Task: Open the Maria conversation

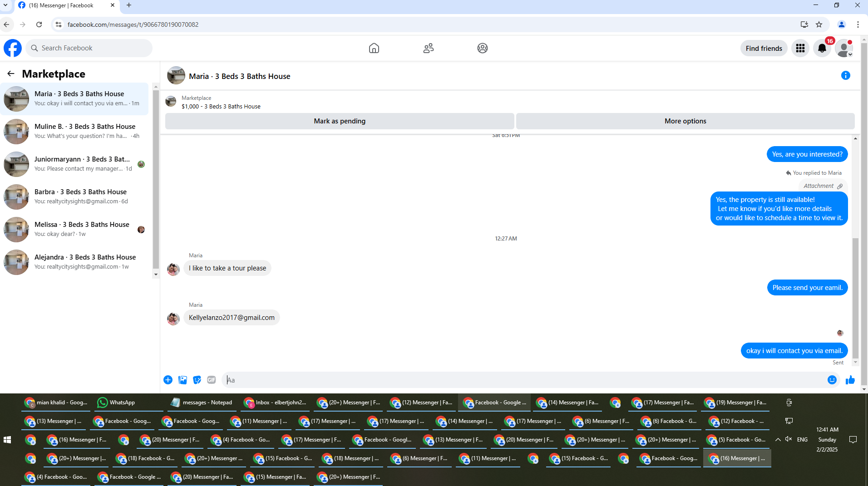Action: [x=74, y=98]
